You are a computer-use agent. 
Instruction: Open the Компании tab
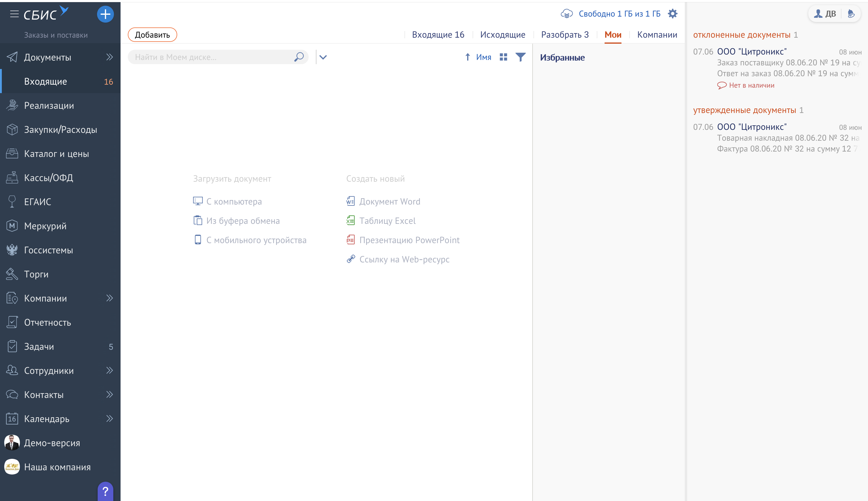pos(657,35)
